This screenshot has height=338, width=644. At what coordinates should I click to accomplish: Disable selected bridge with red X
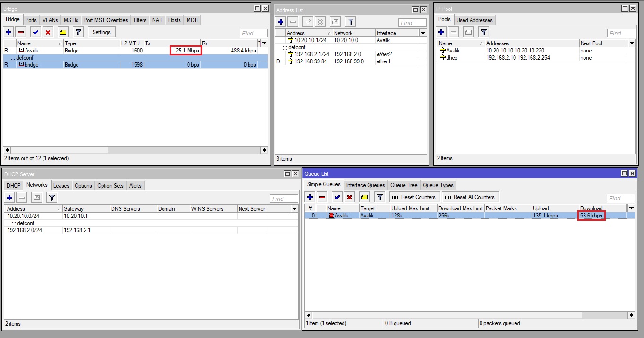click(x=48, y=32)
